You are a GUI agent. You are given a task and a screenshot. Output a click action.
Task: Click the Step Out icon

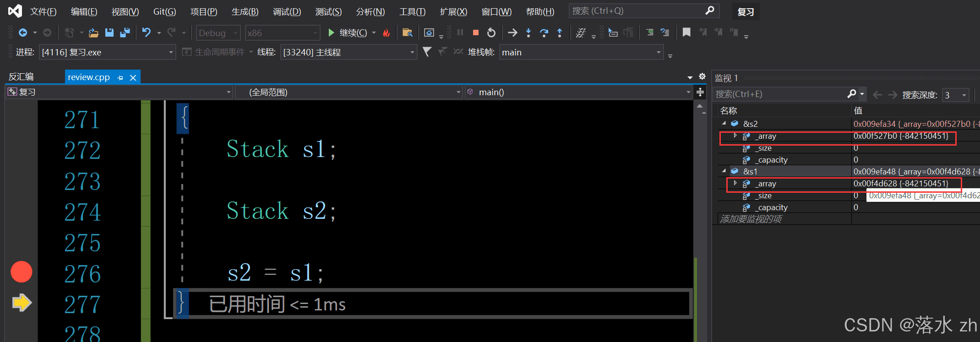click(x=560, y=33)
